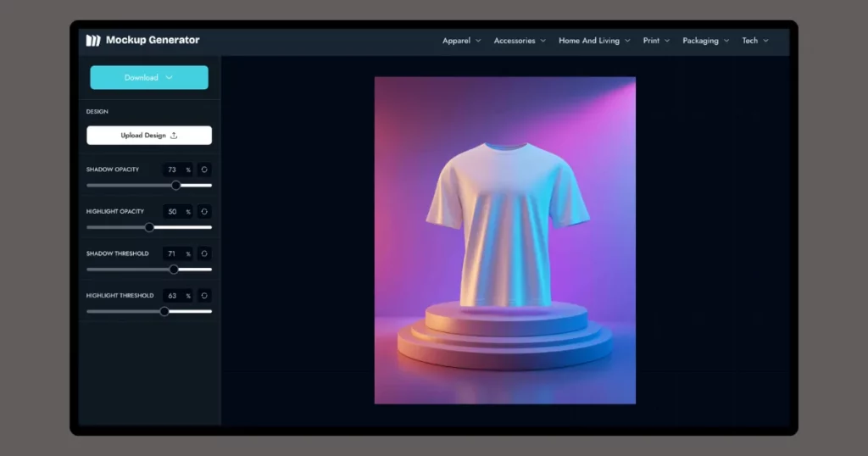Image resolution: width=868 pixels, height=456 pixels.
Task: Expand the Apparel menu
Action: (x=461, y=41)
